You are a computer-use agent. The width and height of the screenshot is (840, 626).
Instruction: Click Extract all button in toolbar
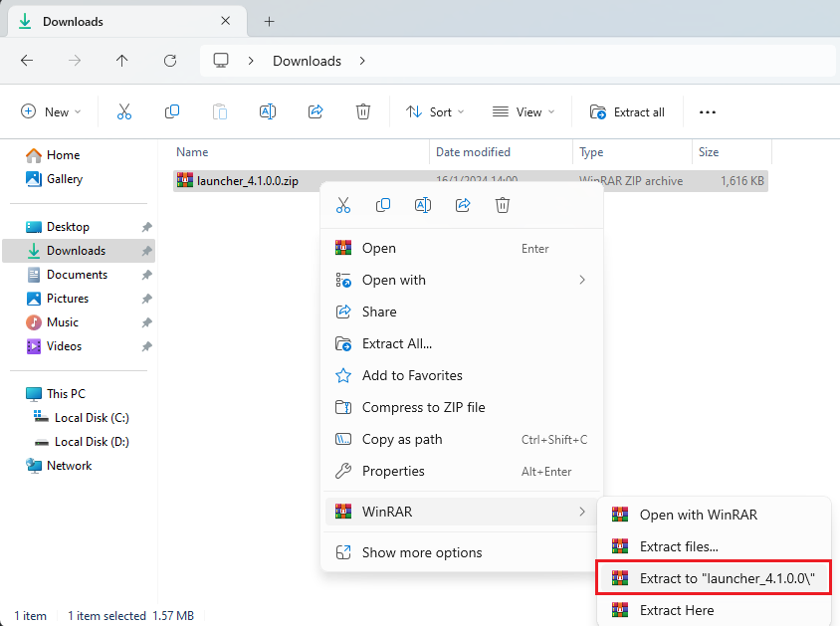tap(627, 112)
